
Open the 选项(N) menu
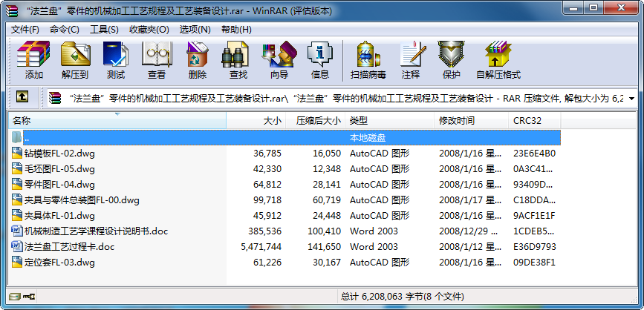(x=195, y=30)
